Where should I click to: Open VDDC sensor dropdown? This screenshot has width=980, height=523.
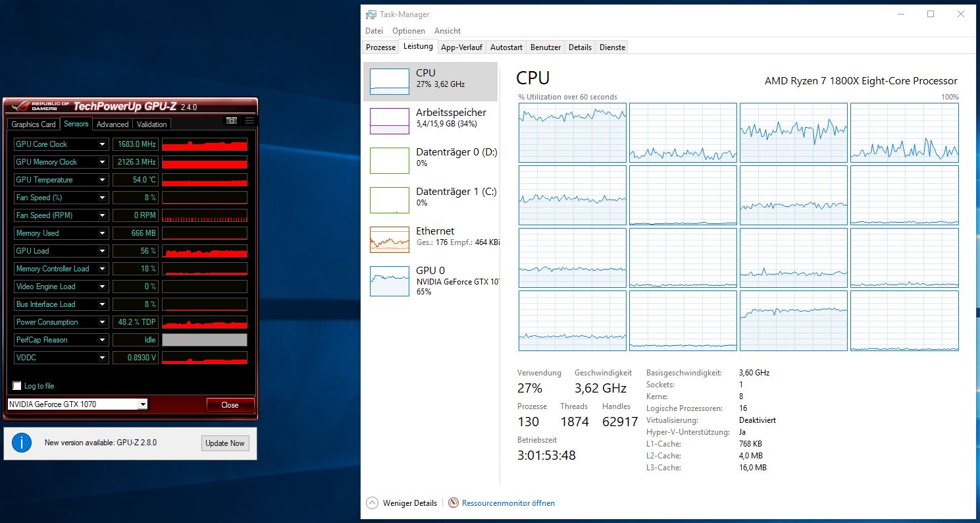click(103, 358)
